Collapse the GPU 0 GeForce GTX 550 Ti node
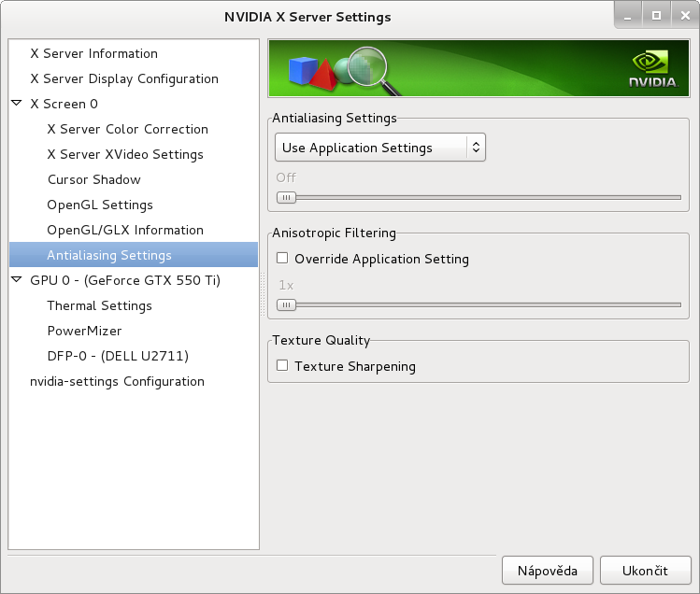Screen dimensions: 700x594 click(17, 280)
